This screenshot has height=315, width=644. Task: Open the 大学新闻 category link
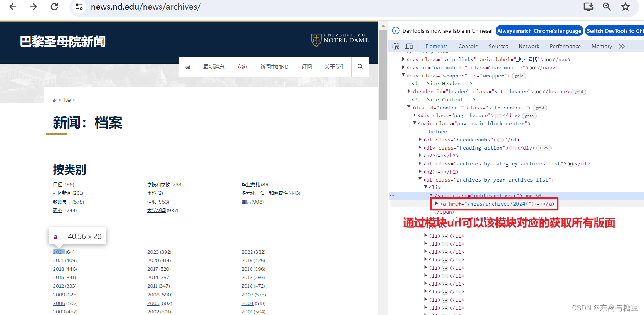(x=156, y=211)
